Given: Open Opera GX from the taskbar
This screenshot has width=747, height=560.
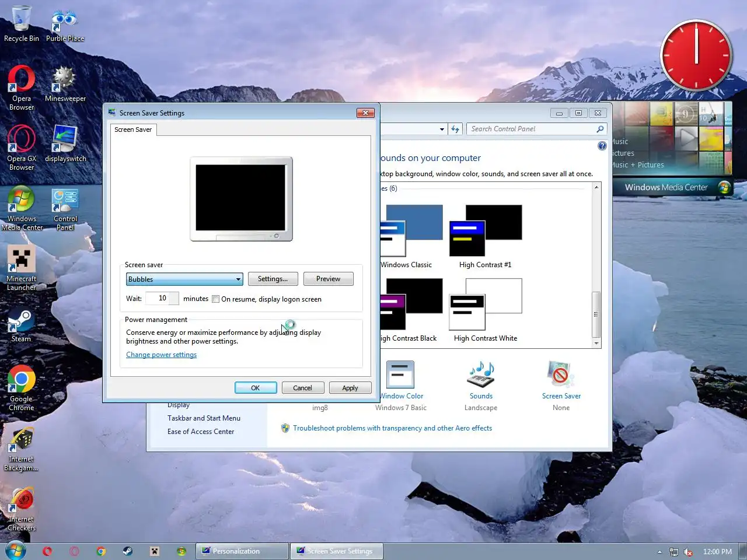Looking at the screenshot, I should pos(74,551).
